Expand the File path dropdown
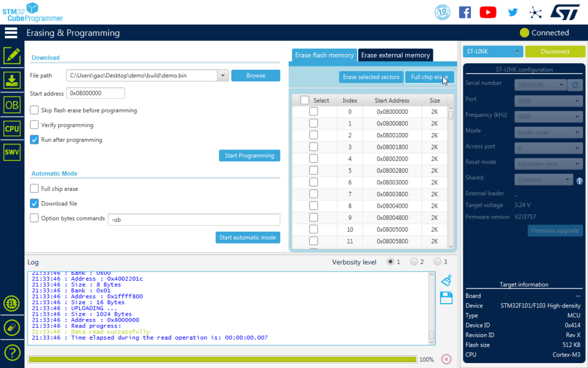This screenshot has height=368, width=588. point(223,75)
